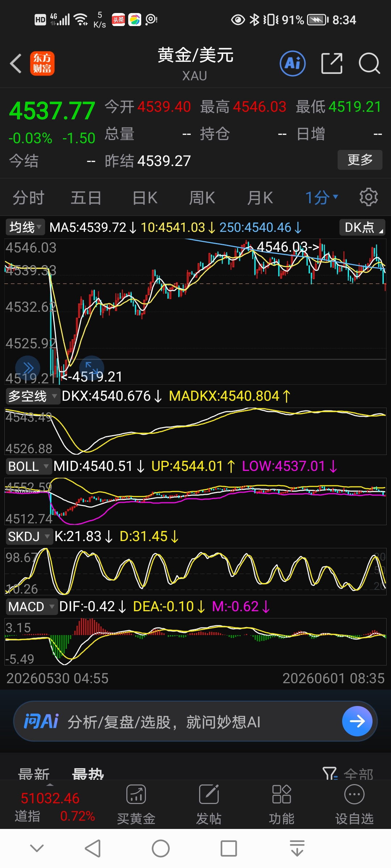
Task: Switch to 日K chart tab
Action: [145, 197]
